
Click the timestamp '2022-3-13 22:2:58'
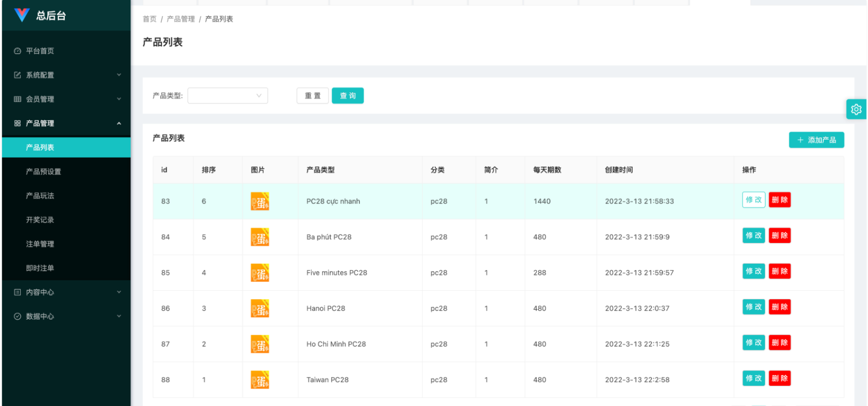pyautogui.click(x=638, y=380)
